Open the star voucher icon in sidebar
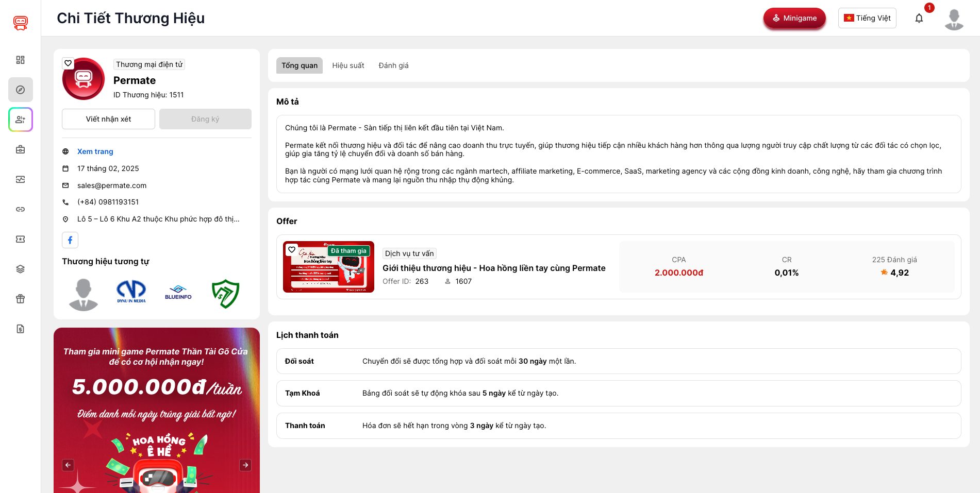 (x=21, y=239)
